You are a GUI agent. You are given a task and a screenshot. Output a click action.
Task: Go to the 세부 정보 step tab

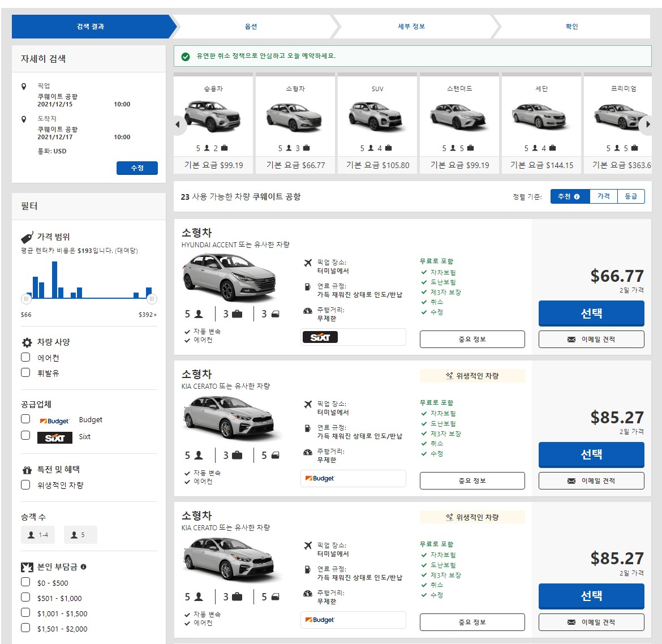coord(411,27)
